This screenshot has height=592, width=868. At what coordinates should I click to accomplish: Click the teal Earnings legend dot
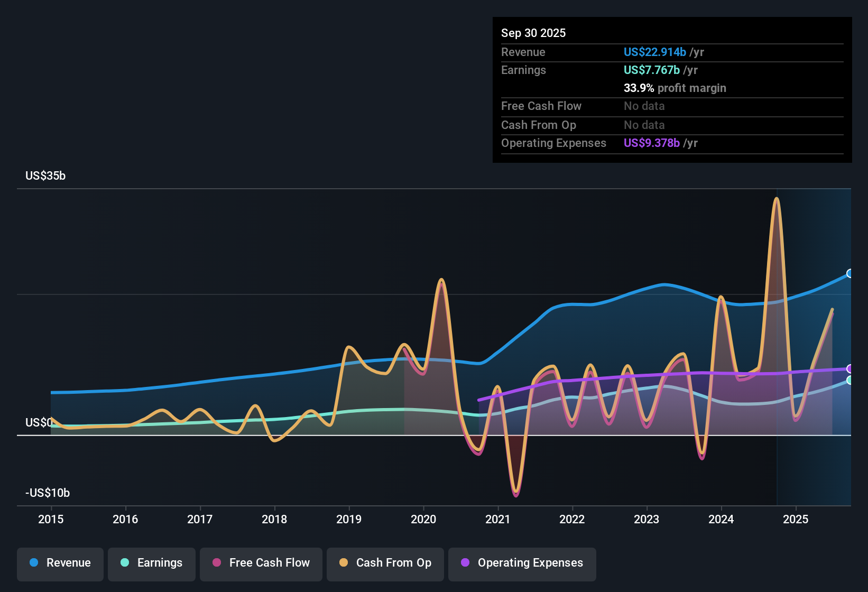[x=124, y=563]
